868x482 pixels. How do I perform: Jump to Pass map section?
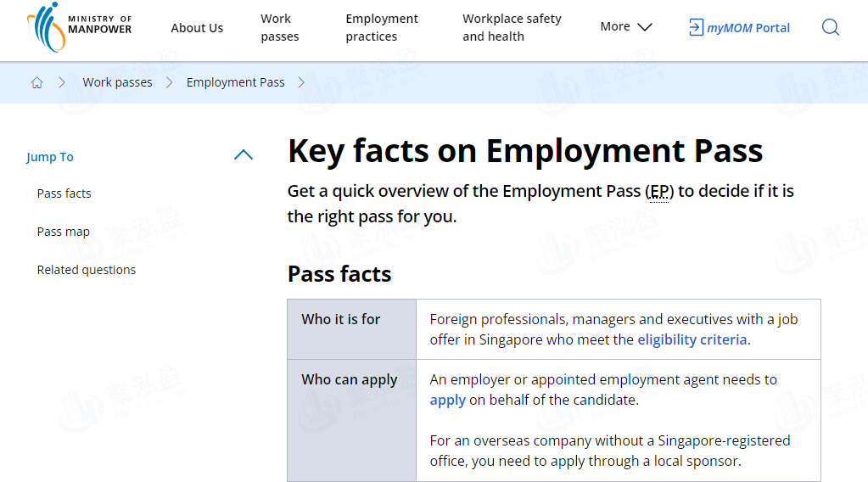[x=63, y=232]
